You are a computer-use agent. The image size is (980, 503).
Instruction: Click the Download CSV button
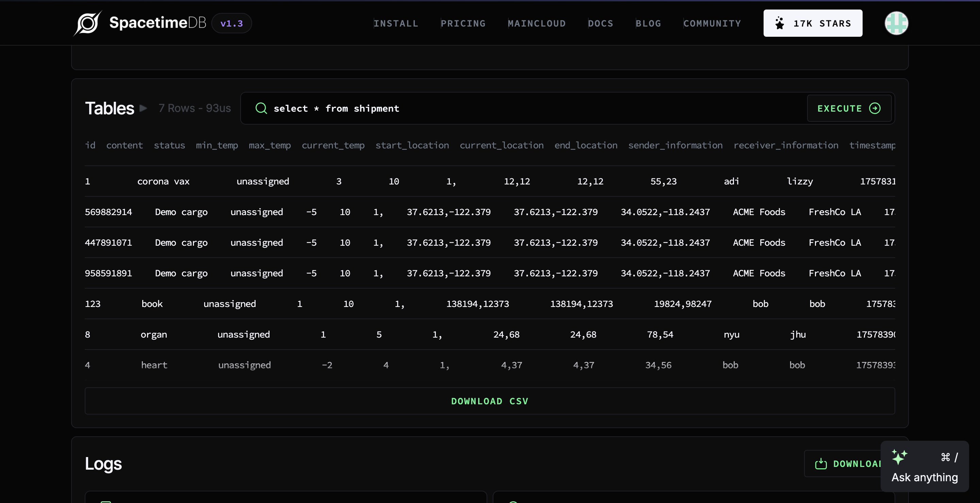click(490, 401)
